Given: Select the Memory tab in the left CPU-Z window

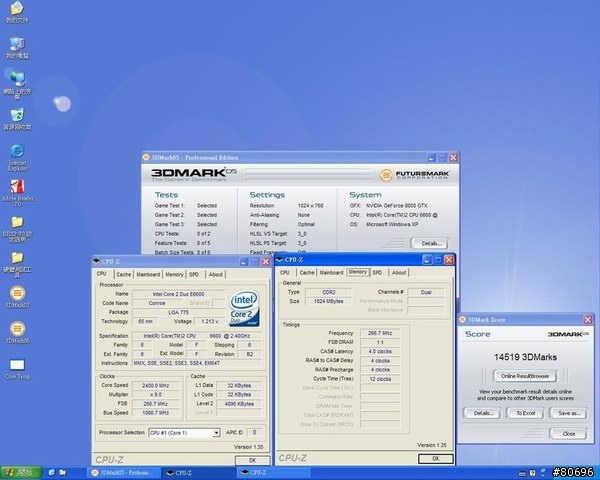Looking at the screenshot, I should pyautogui.click(x=174, y=274).
